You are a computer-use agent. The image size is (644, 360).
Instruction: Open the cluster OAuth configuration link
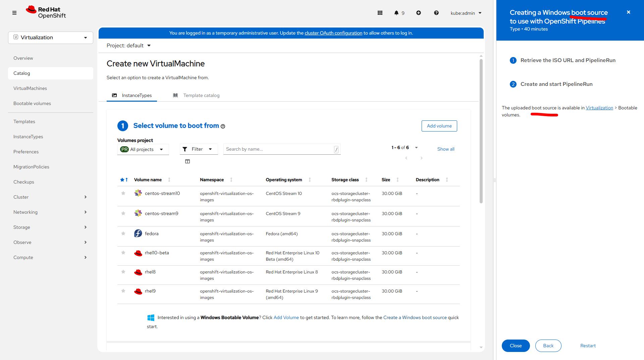pos(333,33)
